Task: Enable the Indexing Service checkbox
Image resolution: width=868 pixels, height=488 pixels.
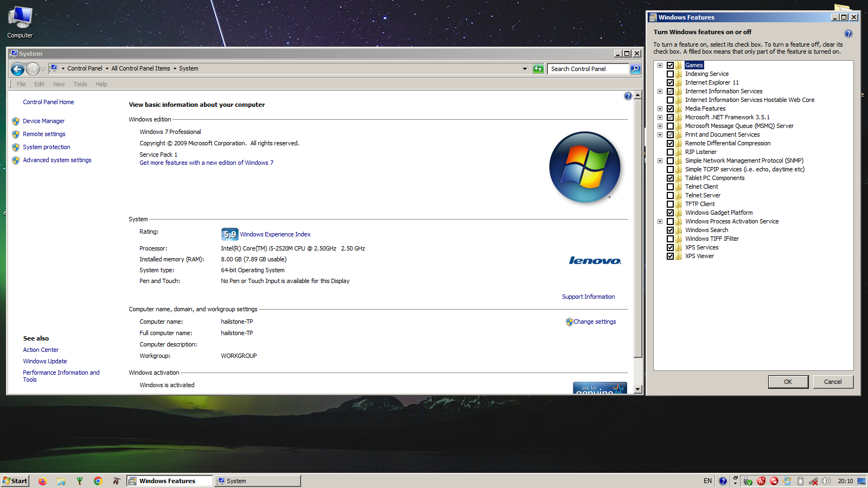Action: [x=670, y=74]
